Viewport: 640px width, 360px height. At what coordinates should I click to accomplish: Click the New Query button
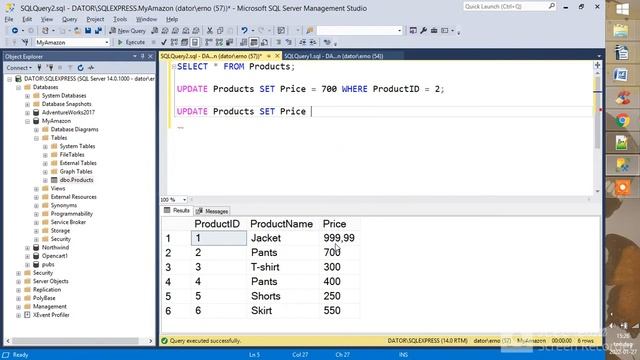click(127, 31)
